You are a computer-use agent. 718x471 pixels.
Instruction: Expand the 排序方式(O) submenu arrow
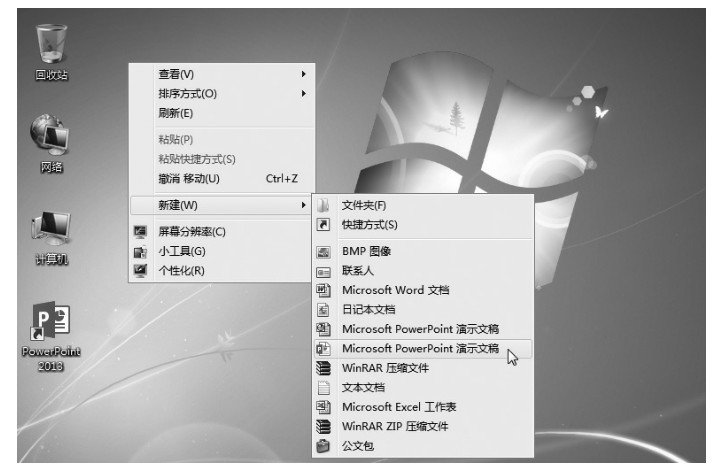pyautogui.click(x=303, y=94)
